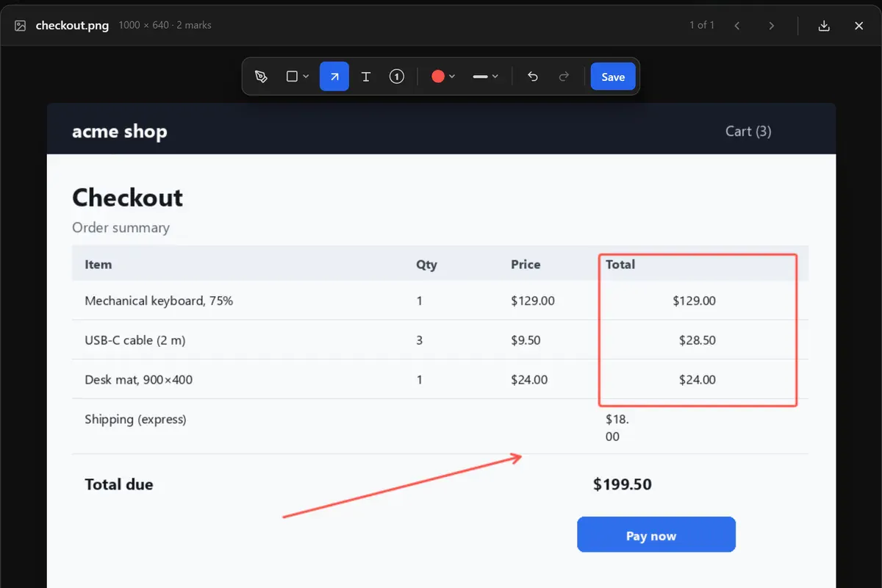
Task: Close the image viewer
Action: [x=858, y=26]
